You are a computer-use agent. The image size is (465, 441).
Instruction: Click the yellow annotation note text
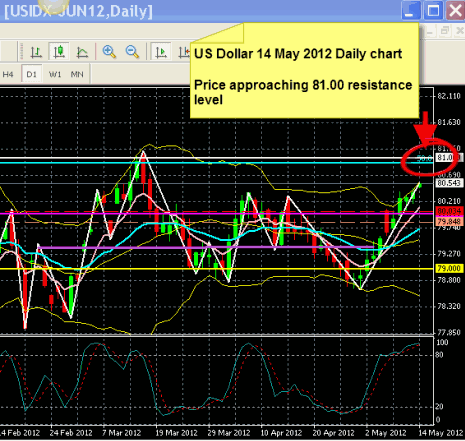point(303,77)
